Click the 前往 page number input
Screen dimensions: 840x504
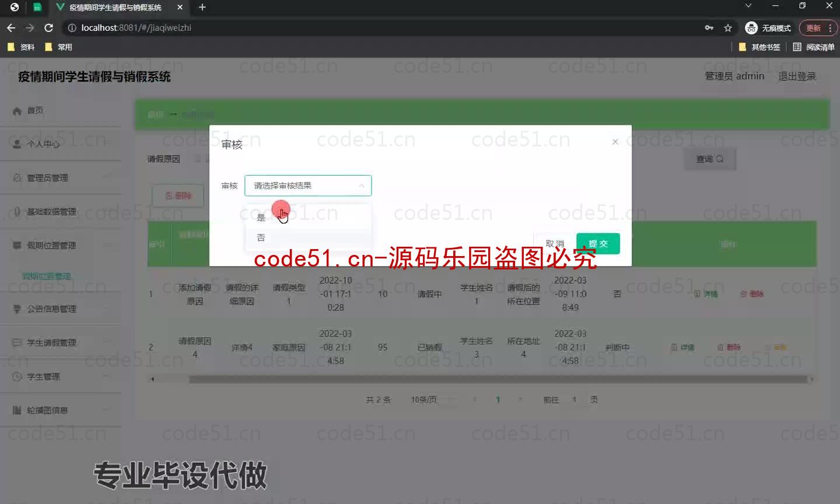tap(575, 400)
